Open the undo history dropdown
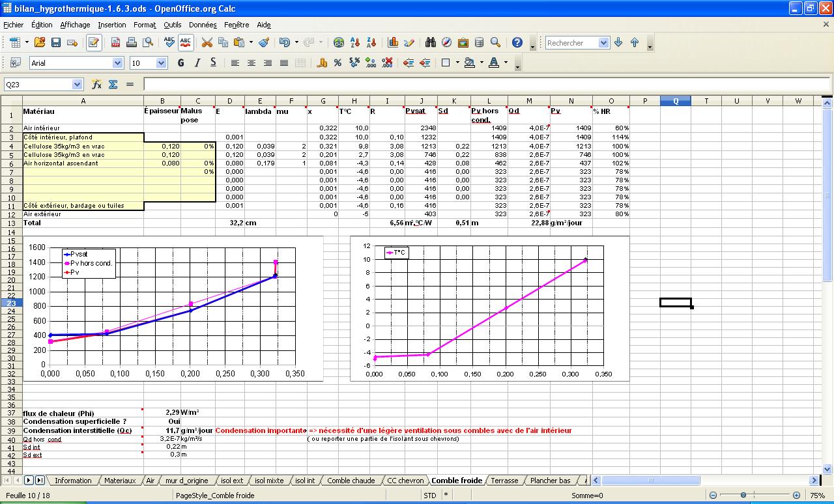 (296, 42)
